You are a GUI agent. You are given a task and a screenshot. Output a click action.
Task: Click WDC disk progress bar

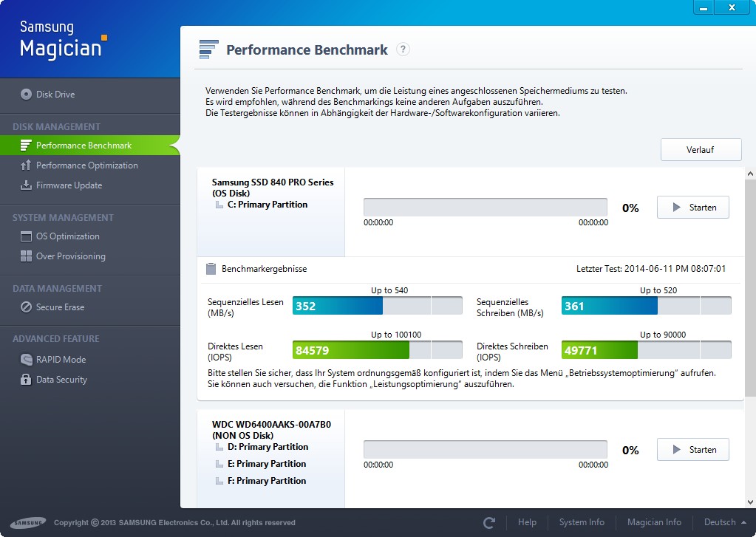486,449
